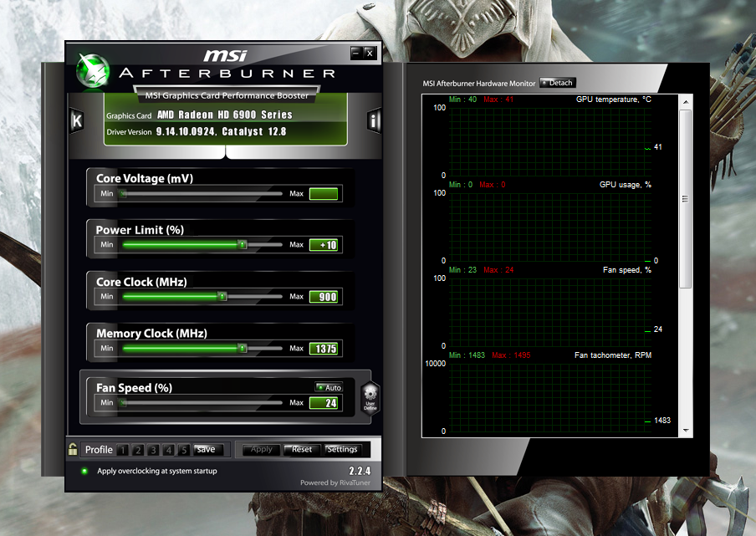Click the GPU temperature graph
Image resolution: width=756 pixels, height=536 pixels.
550,141
